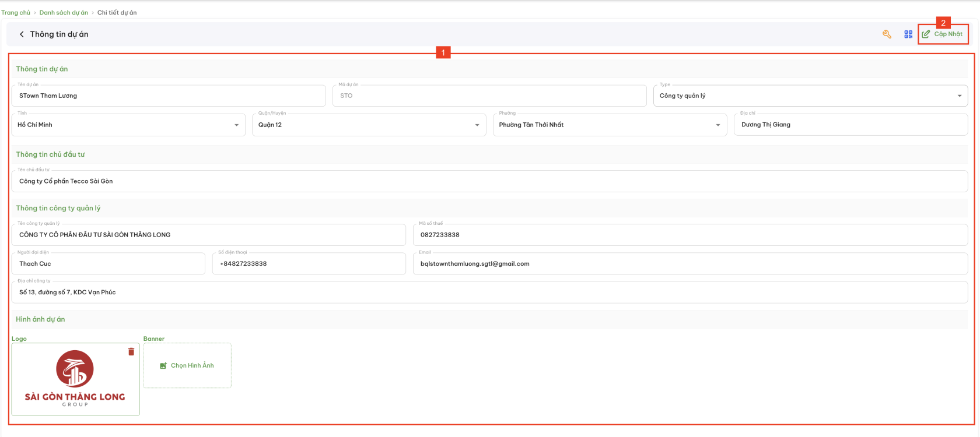980x437 pixels.
Task: Focus the Địa chỉ field Dương Thị Giang
Action: pos(850,125)
